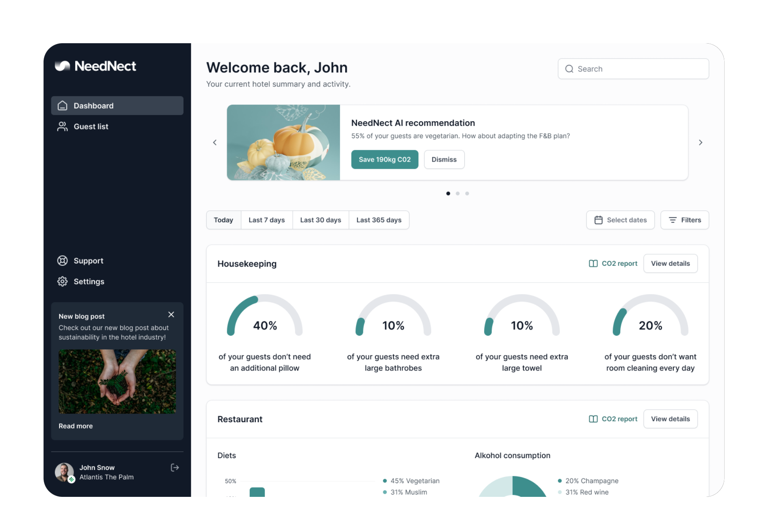Click the Dashboard home icon
The height and width of the screenshot is (532, 778).
[62, 105]
